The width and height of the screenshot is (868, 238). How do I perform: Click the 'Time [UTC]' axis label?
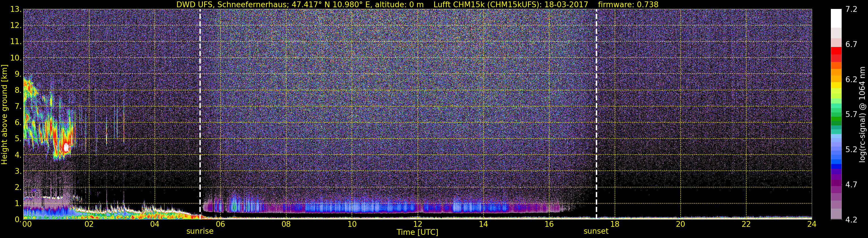pyautogui.click(x=417, y=232)
